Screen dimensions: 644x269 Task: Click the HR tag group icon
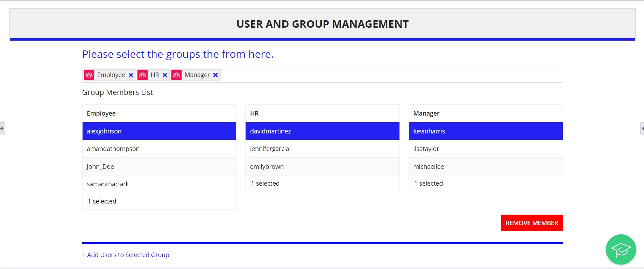point(143,75)
